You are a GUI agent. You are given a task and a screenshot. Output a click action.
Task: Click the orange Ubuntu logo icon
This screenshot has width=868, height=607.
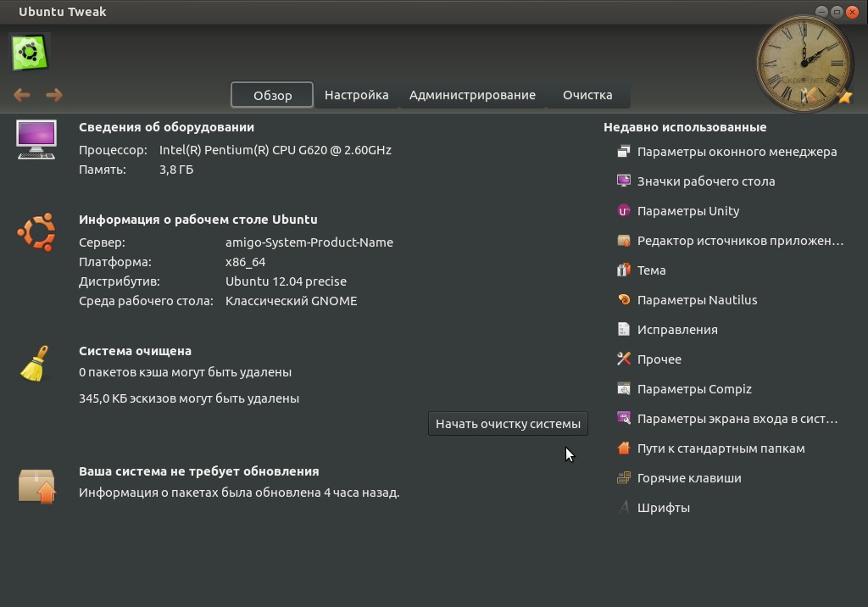click(x=36, y=232)
